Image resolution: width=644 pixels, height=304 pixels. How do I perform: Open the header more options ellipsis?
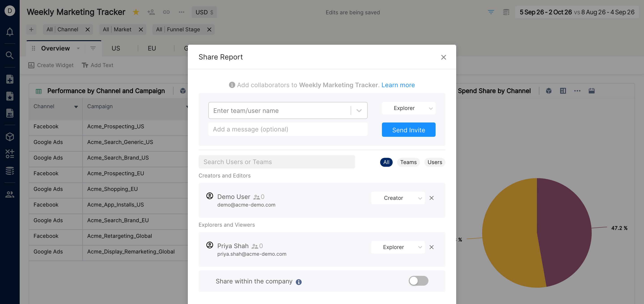tap(182, 12)
